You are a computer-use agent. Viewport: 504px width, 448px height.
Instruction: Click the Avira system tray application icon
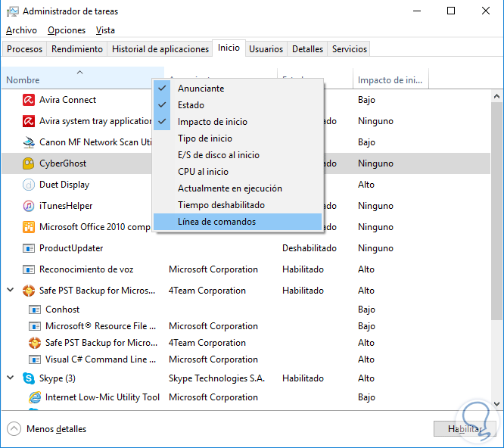(29, 121)
